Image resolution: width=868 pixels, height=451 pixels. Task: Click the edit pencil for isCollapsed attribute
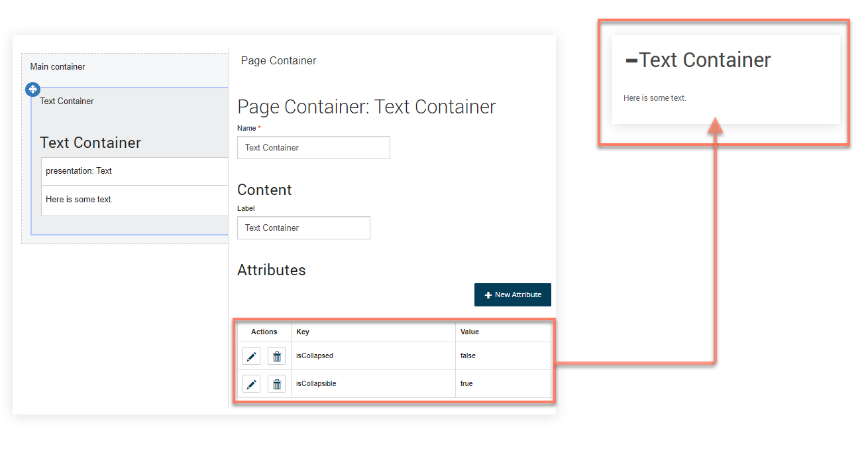(251, 356)
